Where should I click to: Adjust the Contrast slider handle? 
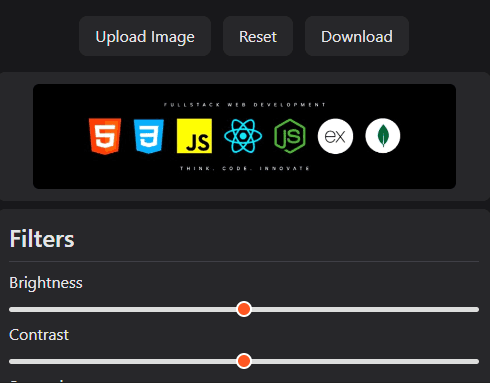pyautogui.click(x=244, y=361)
